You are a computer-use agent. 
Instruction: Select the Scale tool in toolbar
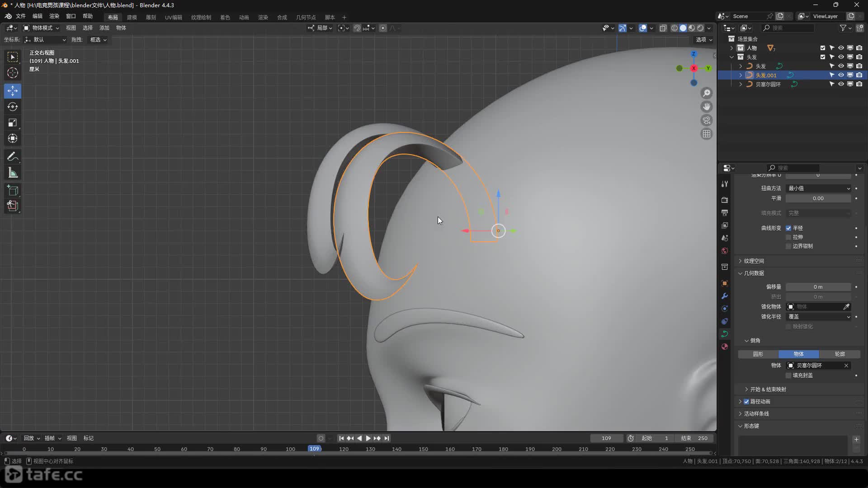(13, 123)
